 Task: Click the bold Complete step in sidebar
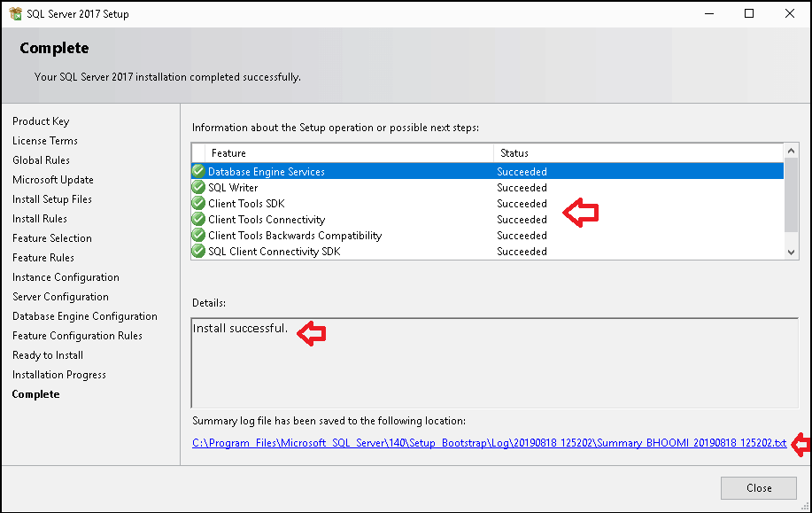tap(35, 393)
